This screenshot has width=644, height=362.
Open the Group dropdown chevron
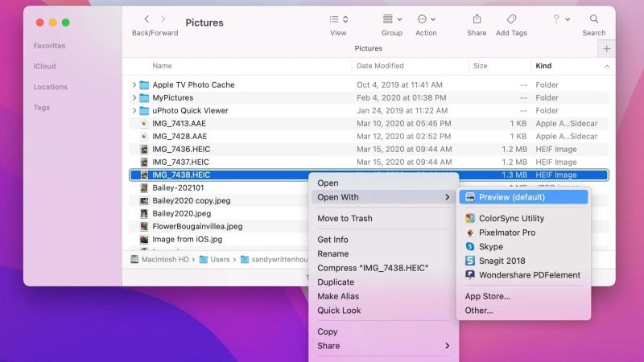(399, 19)
